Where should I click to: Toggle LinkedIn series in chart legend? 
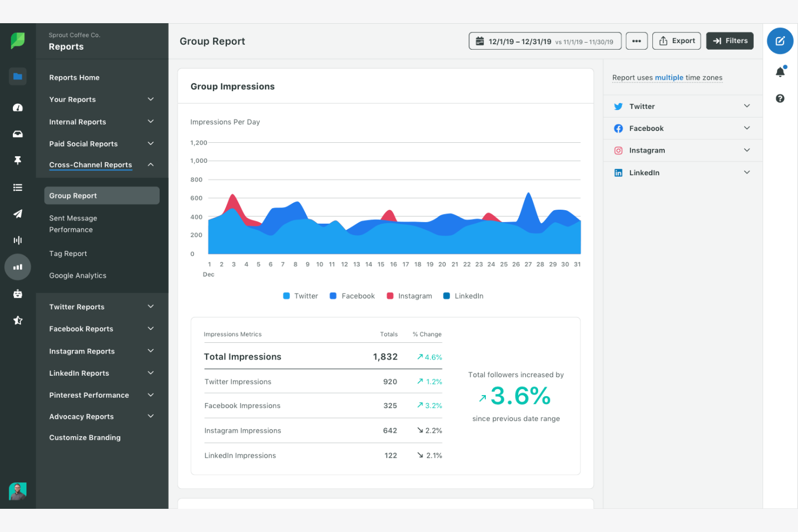pyautogui.click(x=463, y=296)
